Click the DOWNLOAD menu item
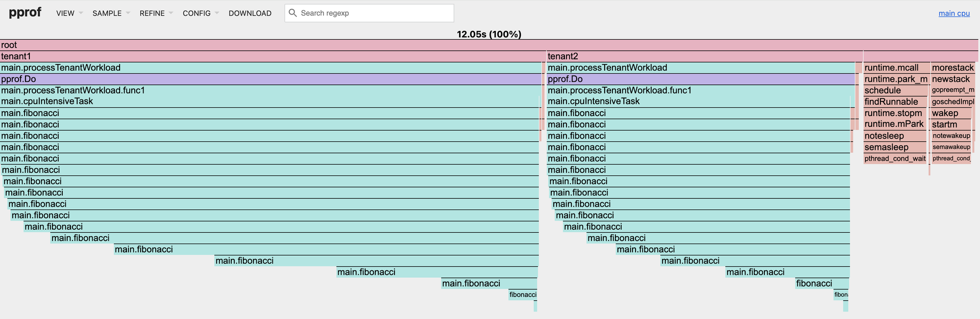This screenshot has width=980, height=319. pyautogui.click(x=250, y=13)
